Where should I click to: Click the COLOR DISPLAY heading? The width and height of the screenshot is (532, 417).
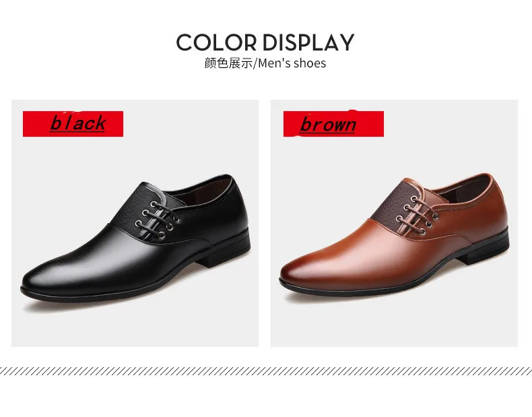[265, 42]
